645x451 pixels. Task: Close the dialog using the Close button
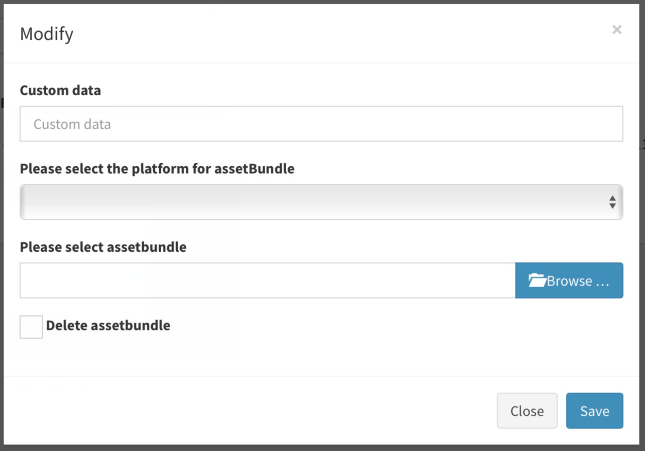(x=527, y=411)
